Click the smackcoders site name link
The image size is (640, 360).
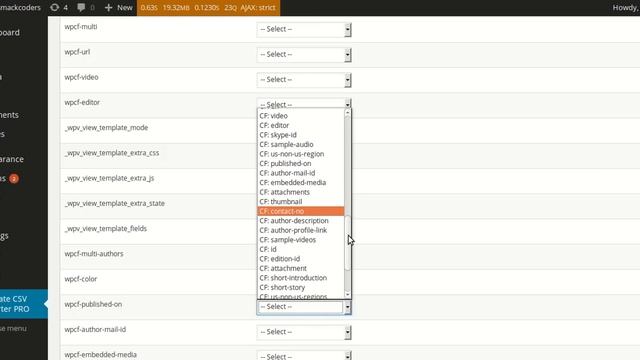pyautogui.click(x=20, y=7)
